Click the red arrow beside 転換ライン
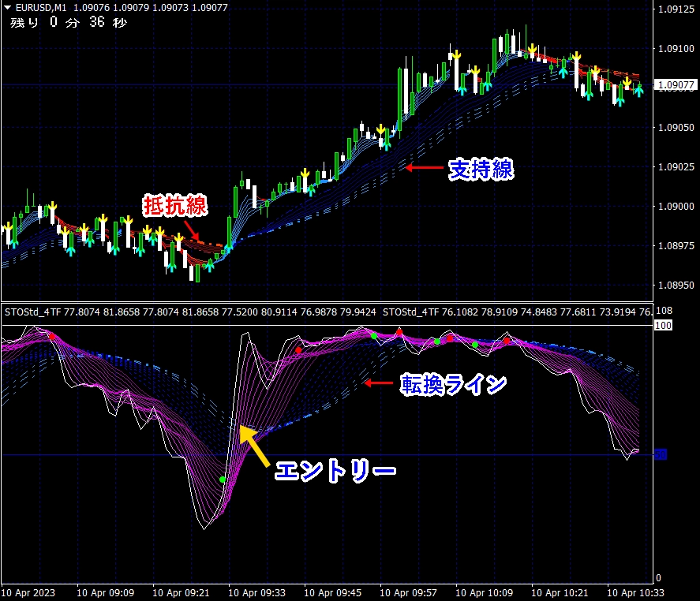This screenshot has height=601, width=700. coord(379,383)
